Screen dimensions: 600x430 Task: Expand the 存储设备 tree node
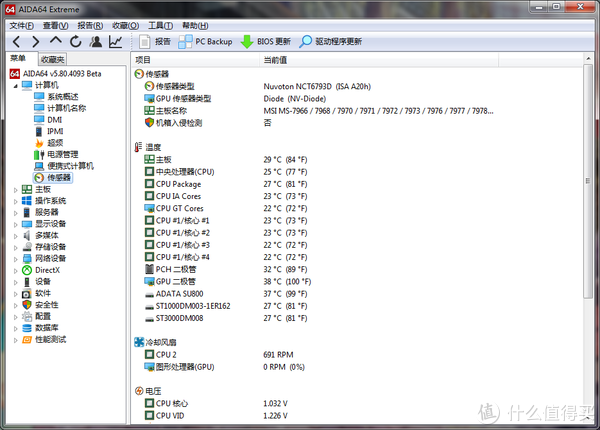click(x=15, y=248)
